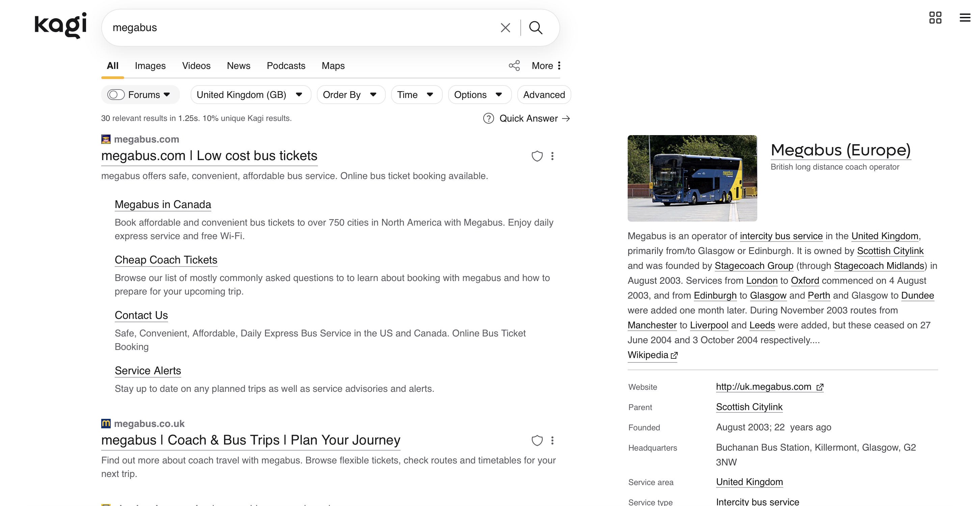Viewport: 980px width, 506px height.
Task: Open the Order By dropdown
Action: point(350,95)
